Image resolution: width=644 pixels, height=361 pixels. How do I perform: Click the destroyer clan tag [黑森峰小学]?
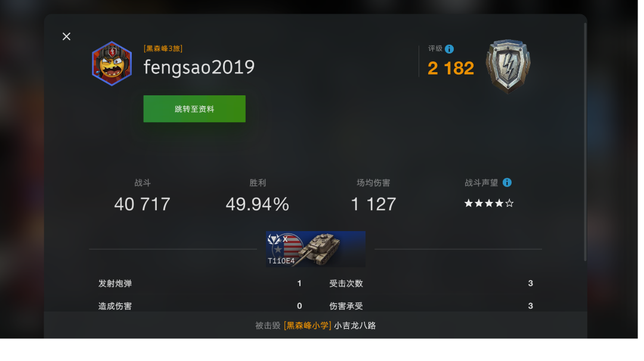(x=308, y=326)
